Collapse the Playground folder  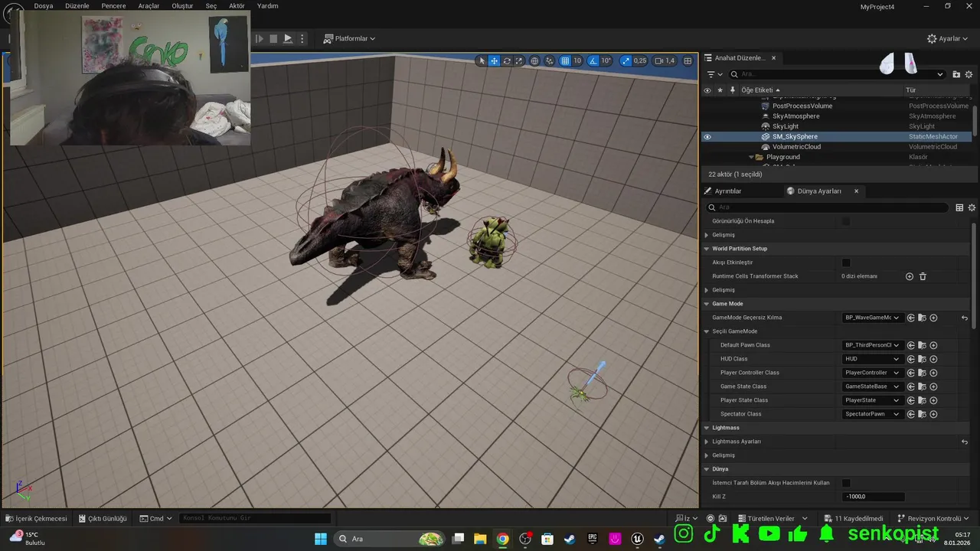751,157
